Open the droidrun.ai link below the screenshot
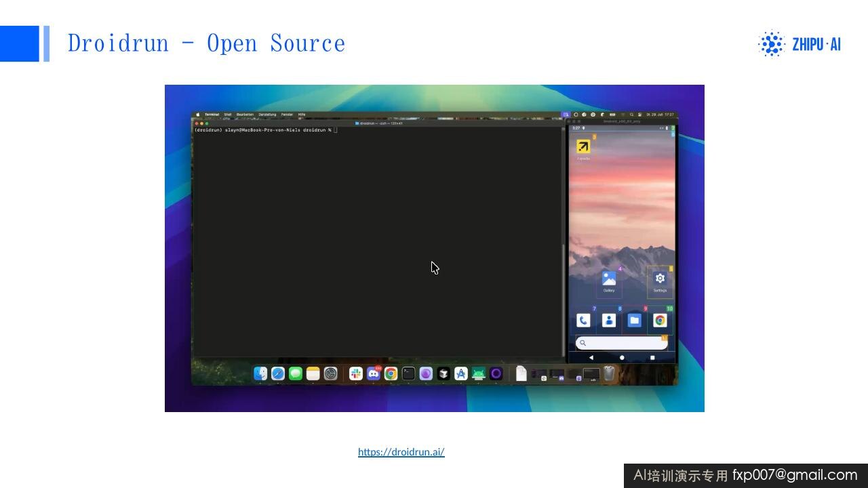 pyautogui.click(x=401, y=452)
